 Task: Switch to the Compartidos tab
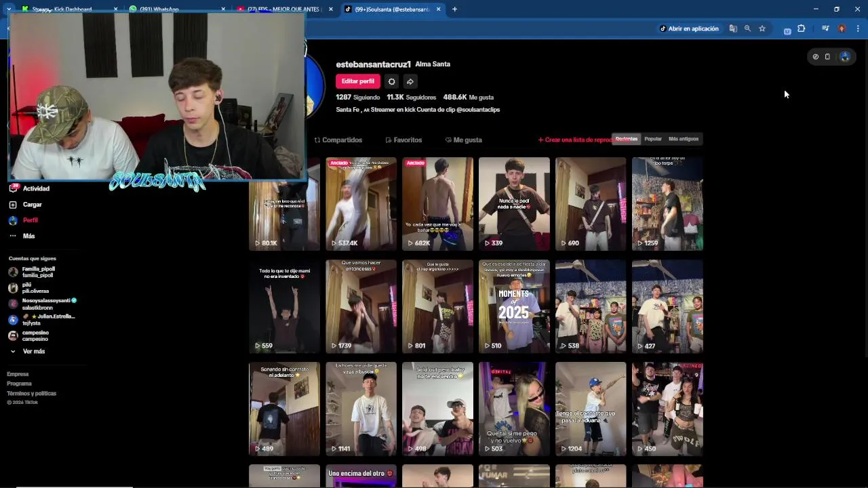tap(338, 140)
